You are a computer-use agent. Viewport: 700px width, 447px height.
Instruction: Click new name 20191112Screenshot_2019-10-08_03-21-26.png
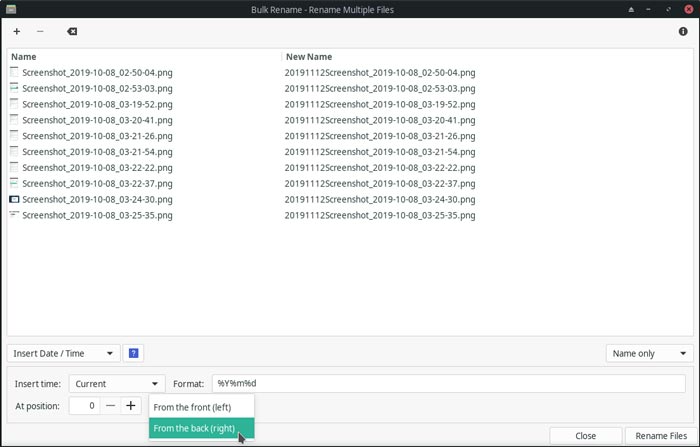[x=380, y=136]
